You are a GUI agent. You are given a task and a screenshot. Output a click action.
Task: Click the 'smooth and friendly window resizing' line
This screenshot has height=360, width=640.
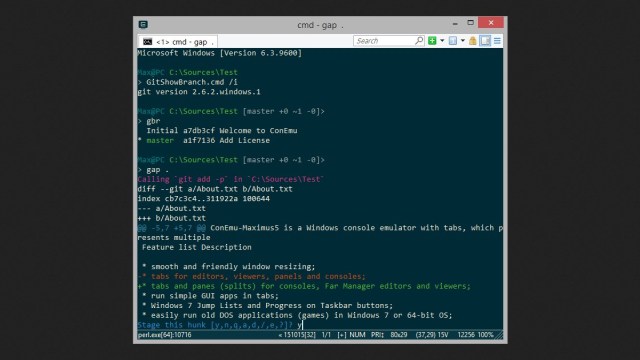click(x=229, y=267)
